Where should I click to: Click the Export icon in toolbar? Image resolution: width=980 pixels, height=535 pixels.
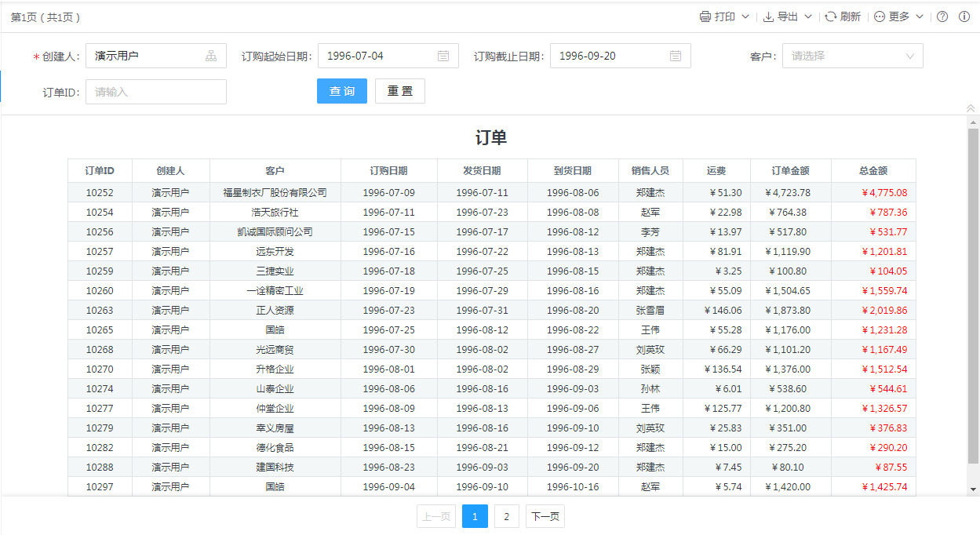768,16
